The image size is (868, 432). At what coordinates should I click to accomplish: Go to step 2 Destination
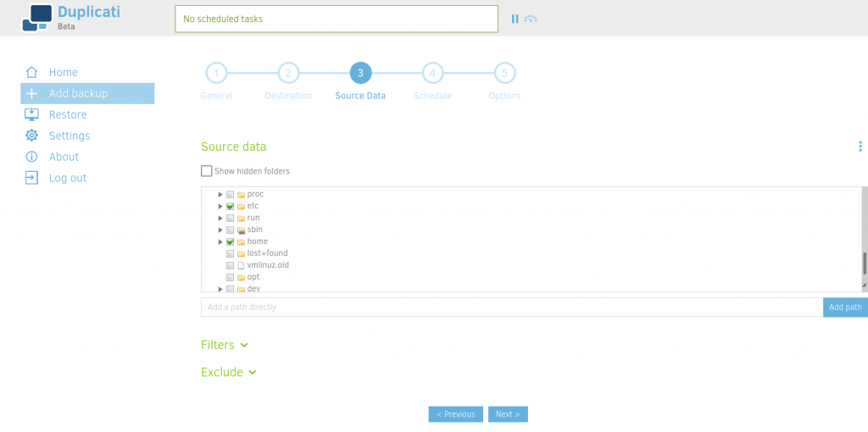(288, 73)
